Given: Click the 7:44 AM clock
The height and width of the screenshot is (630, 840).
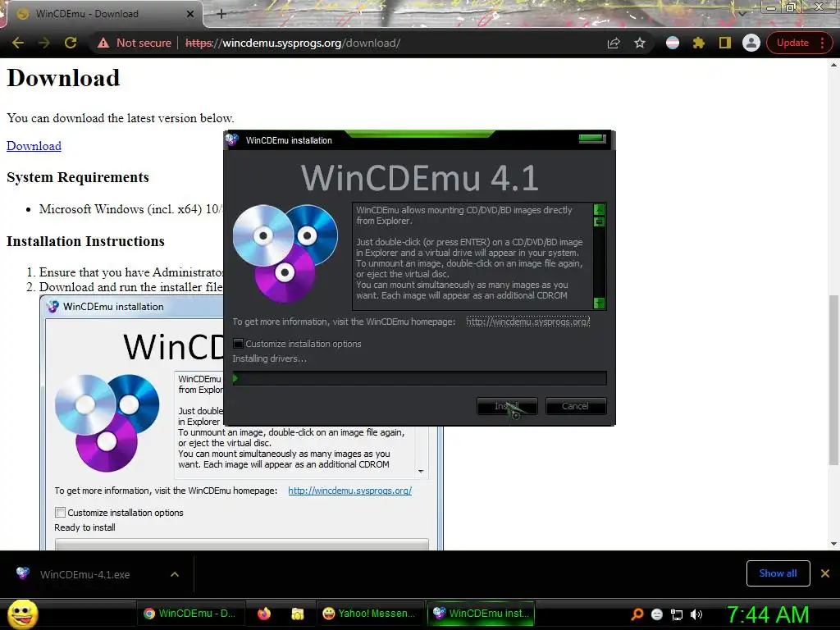Looking at the screenshot, I should (x=768, y=614).
